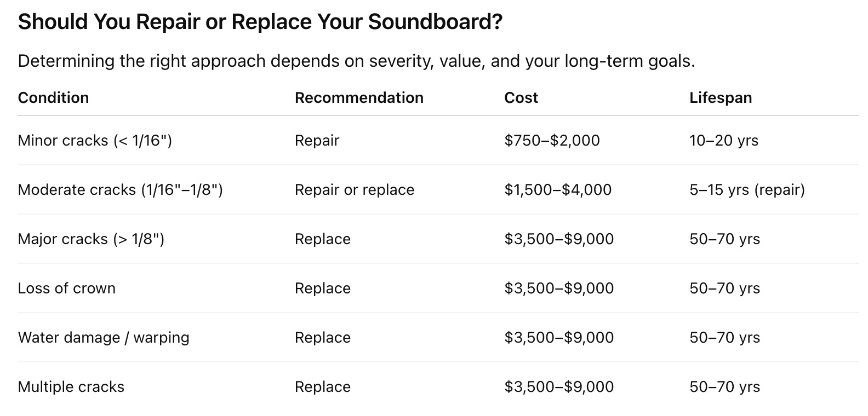Screen dimensions: 868x416
Task: Select the "10–20 yrs" lifespan cell
Action: coord(723,141)
